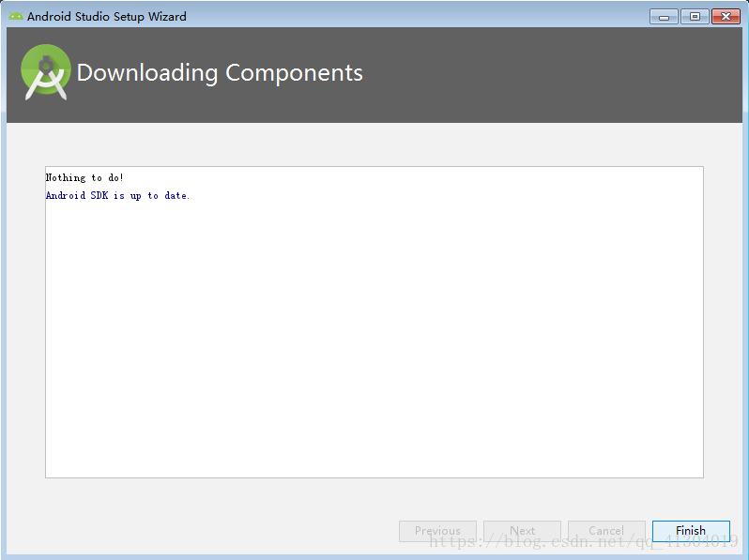The height and width of the screenshot is (560, 749).
Task: Minimize the Setup Wizard window
Action: (664, 17)
